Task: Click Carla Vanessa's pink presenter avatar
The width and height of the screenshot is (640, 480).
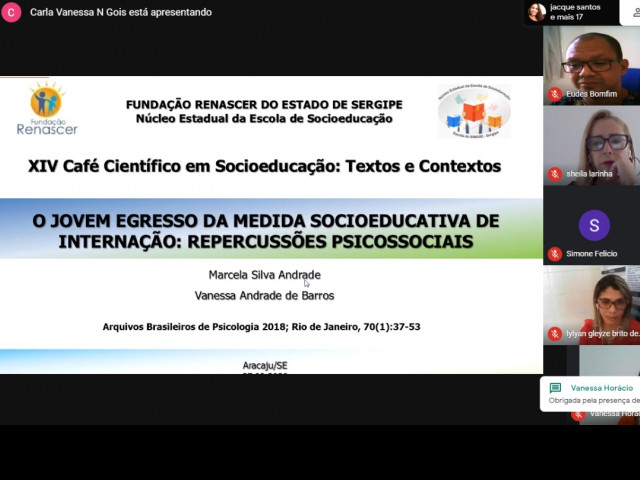Action: point(11,12)
